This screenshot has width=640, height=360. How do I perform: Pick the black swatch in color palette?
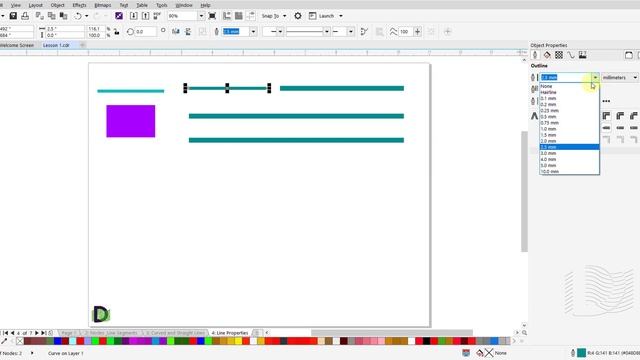coord(427,341)
